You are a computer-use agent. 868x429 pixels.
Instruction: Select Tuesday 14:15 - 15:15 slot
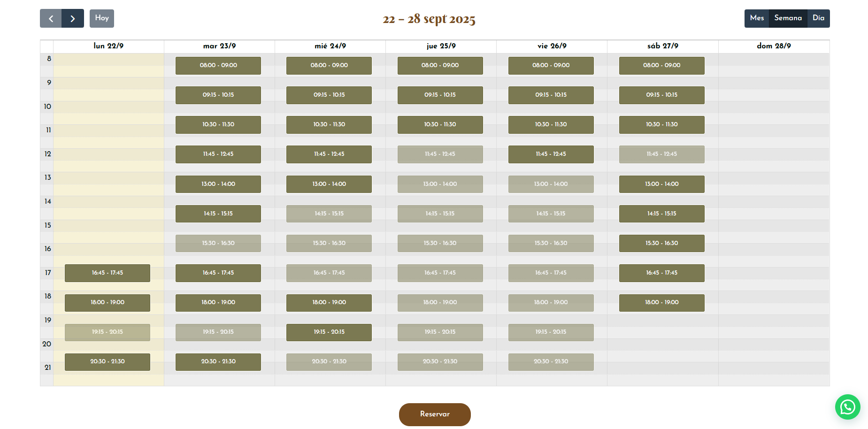[218, 214]
